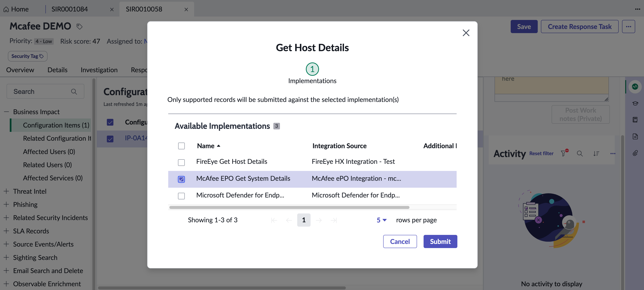
Task: Go to previous page of implementations
Action: (x=289, y=220)
